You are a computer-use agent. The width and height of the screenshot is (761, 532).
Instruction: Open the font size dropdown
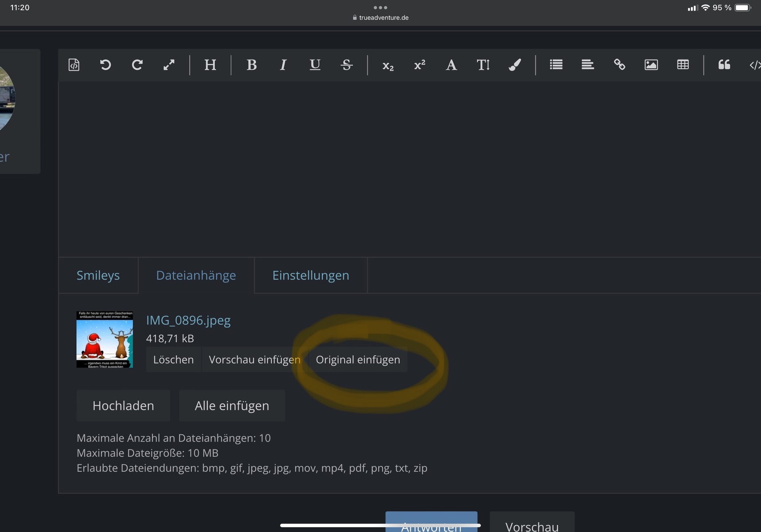coord(483,65)
